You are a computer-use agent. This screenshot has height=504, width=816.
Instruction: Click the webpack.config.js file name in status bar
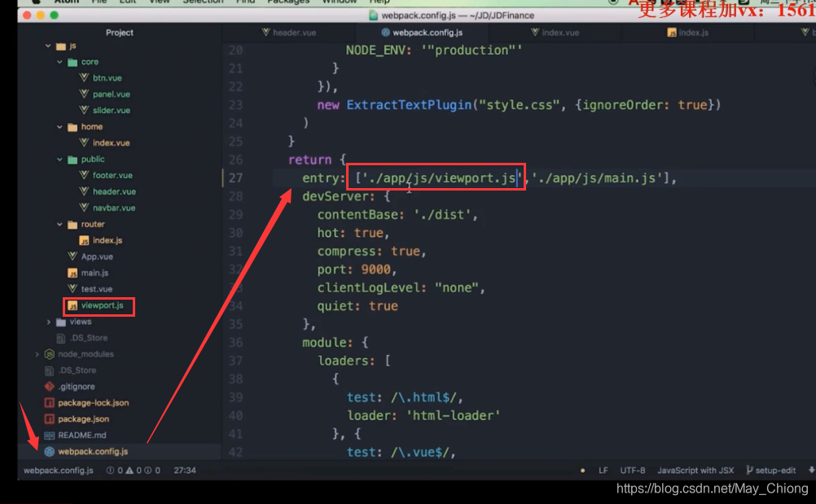click(x=59, y=470)
